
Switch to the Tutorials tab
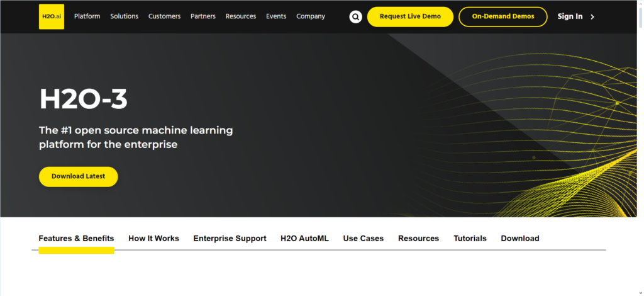click(470, 239)
